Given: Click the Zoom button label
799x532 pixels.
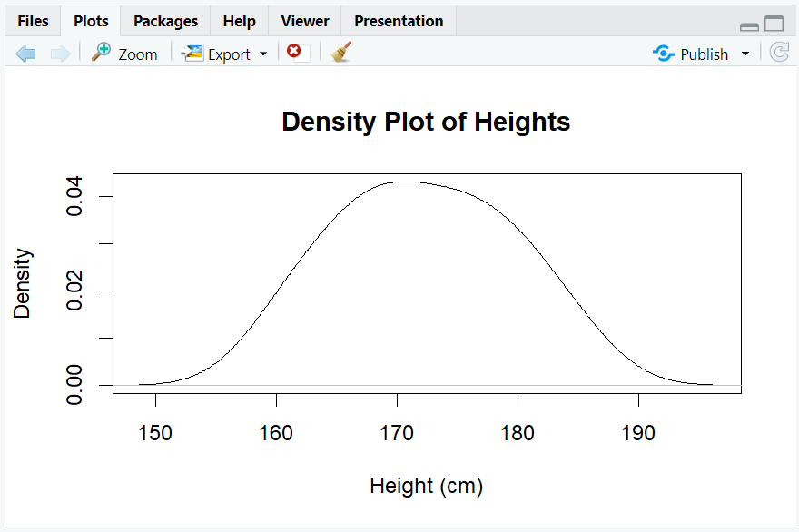Looking at the screenshot, I should pyautogui.click(x=138, y=54).
